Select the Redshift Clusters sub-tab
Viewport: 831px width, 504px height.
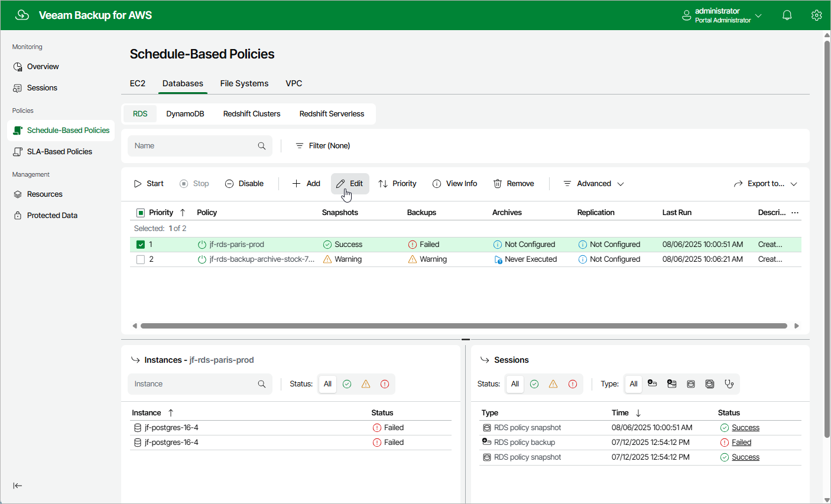pyautogui.click(x=252, y=114)
